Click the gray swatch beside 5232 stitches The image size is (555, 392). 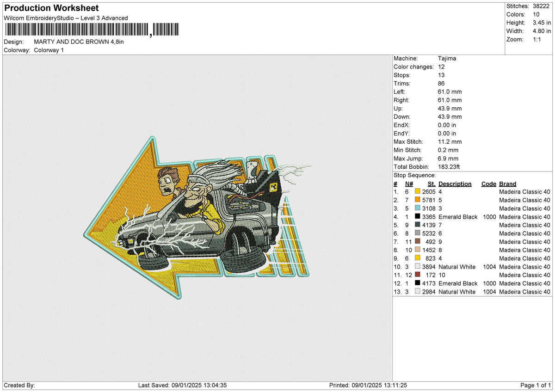(x=418, y=233)
